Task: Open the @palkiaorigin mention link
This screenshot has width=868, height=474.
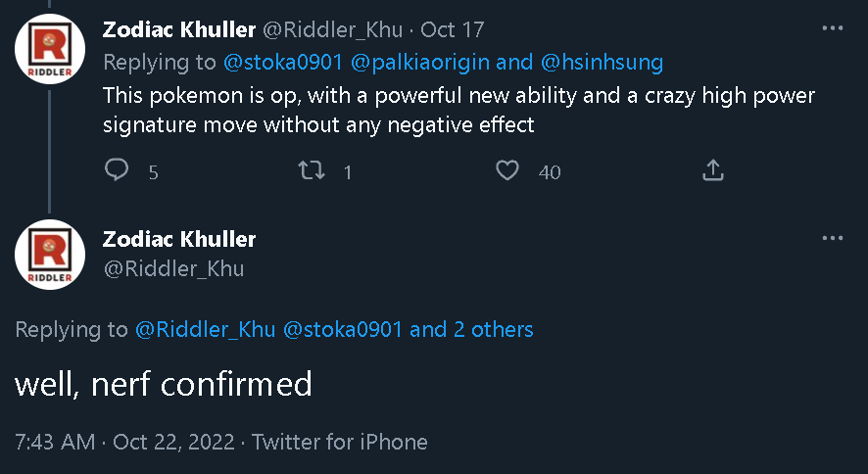Action: pyautogui.click(x=419, y=63)
